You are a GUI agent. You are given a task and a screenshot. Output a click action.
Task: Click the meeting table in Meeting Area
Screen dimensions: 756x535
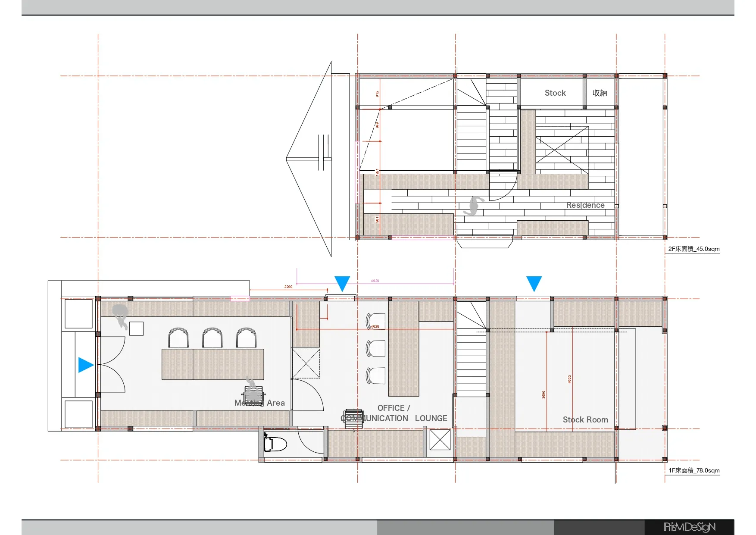coord(212,364)
